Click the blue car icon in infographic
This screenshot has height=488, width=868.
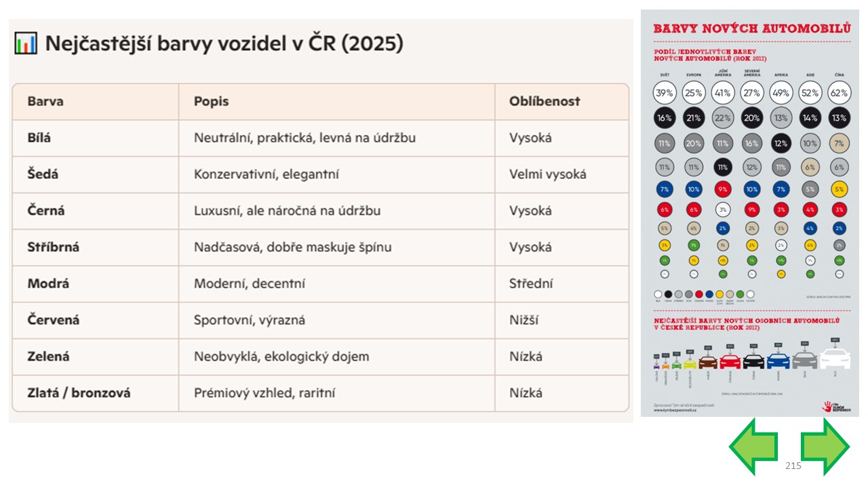778,361
